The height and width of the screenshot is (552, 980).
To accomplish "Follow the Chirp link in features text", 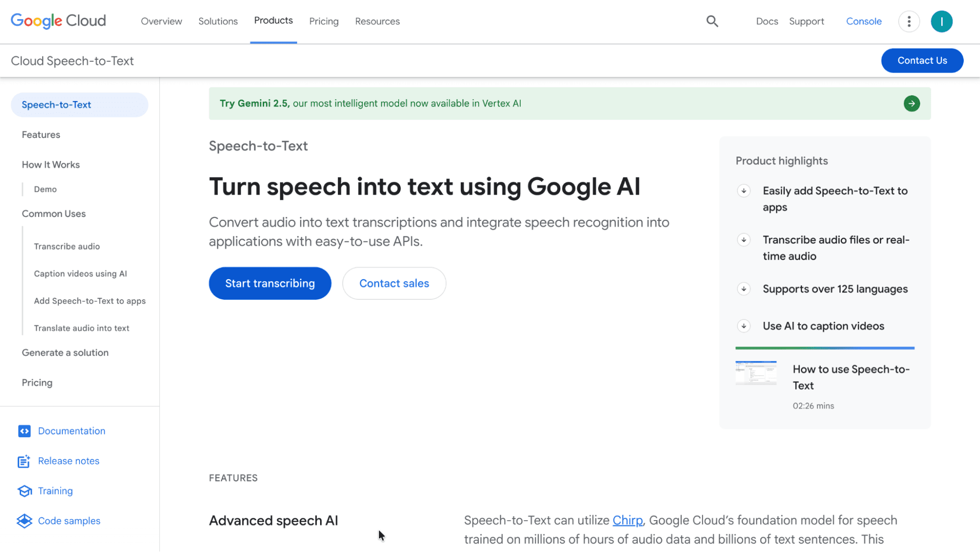I will tap(628, 520).
